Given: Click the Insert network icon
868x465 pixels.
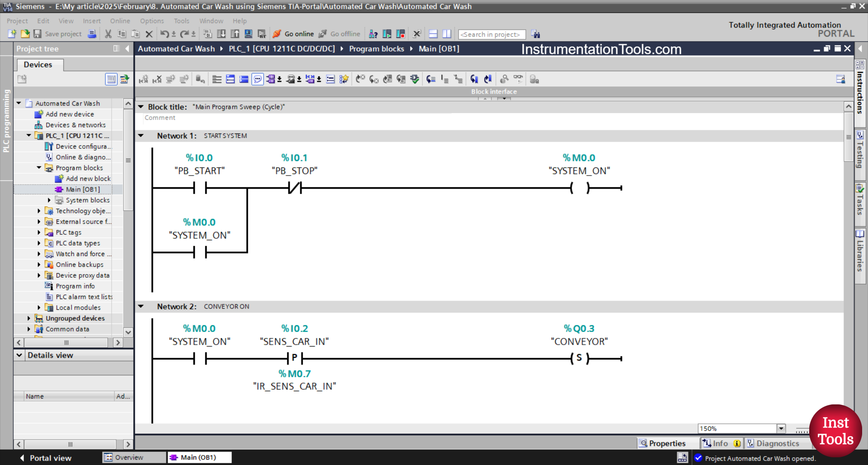Looking at the screenshot, I should [143, 80].
